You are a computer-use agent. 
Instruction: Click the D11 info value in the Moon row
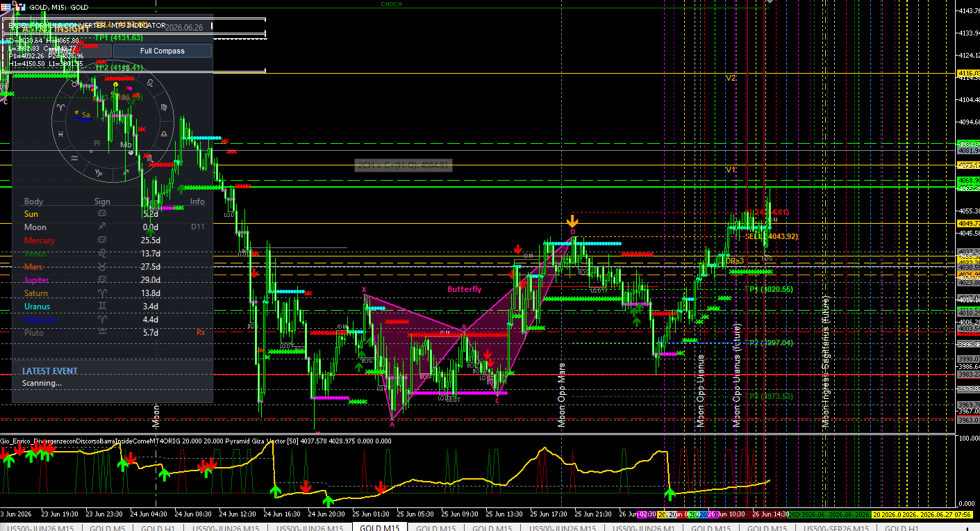[198, 227]
